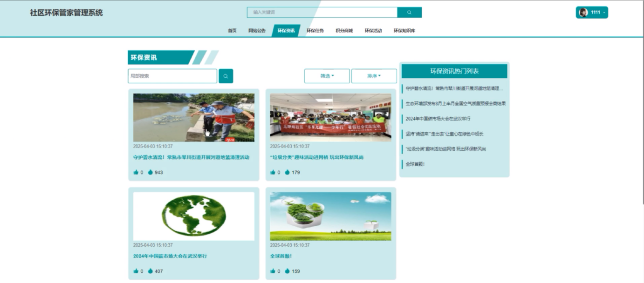Open river cleanup article photo
Screen dimensions: 644x283
(194, 117)
